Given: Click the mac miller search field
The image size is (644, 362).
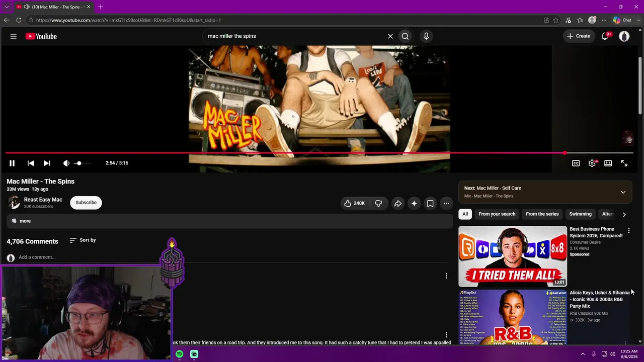Looking at the screenshot, I should tap(294, 36).
